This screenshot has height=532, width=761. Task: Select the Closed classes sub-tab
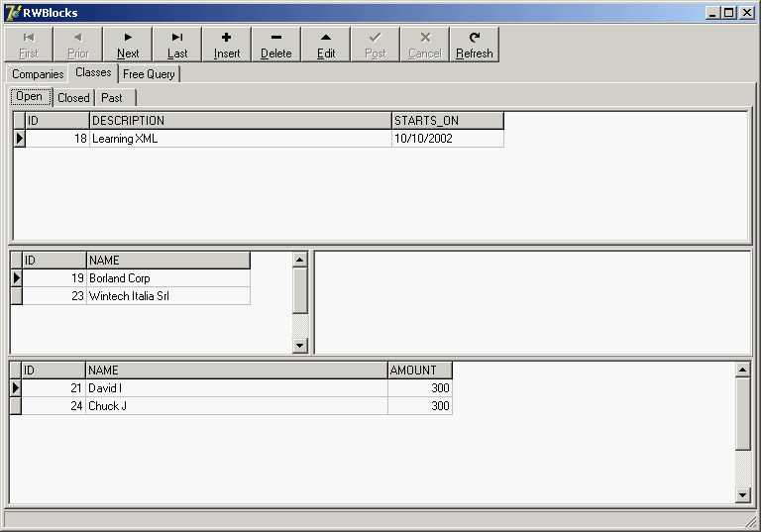[x=73, y=97]
